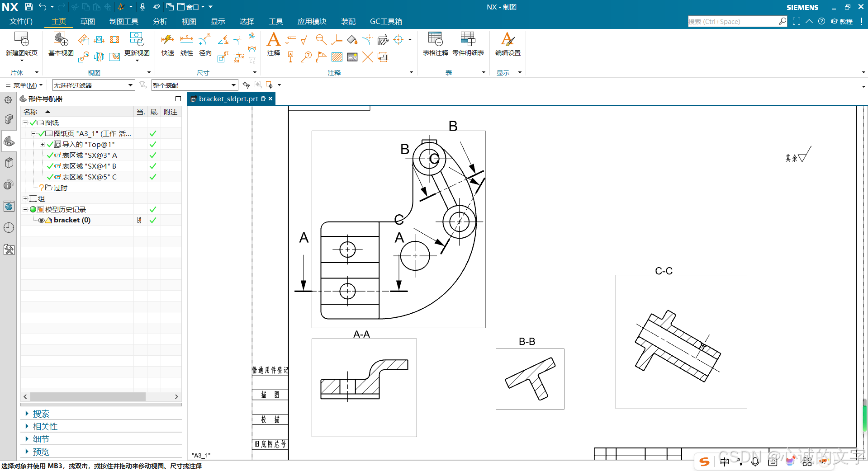This screenshot has width=868, height=471.
Task: Click the surface finish symbol tool
Action: click(x=306, y=40)
